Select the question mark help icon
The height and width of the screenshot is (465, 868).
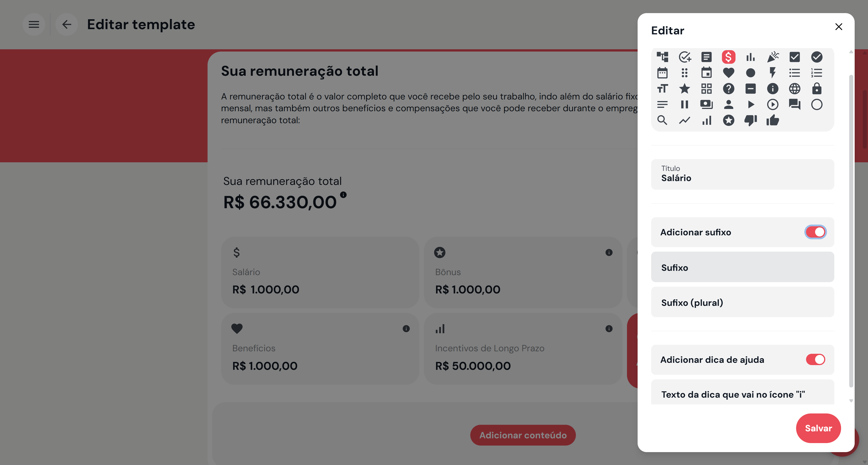pos(728,89)
